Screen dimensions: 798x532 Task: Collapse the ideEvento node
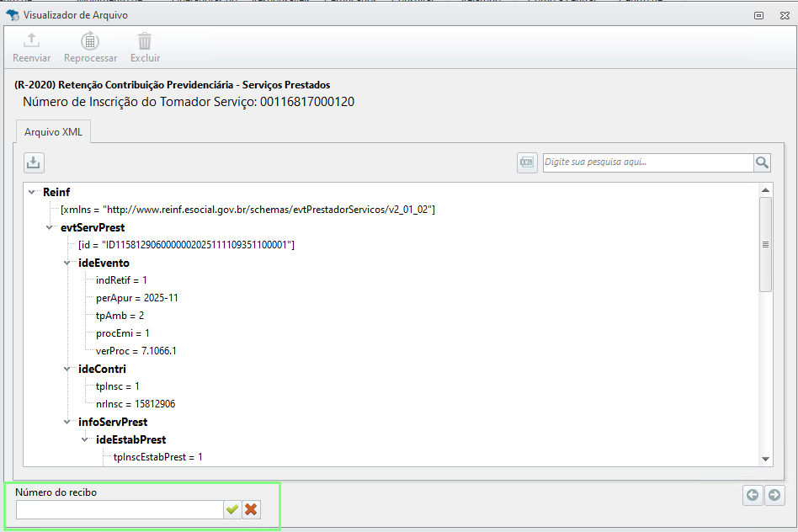click(x=67, y=263)
